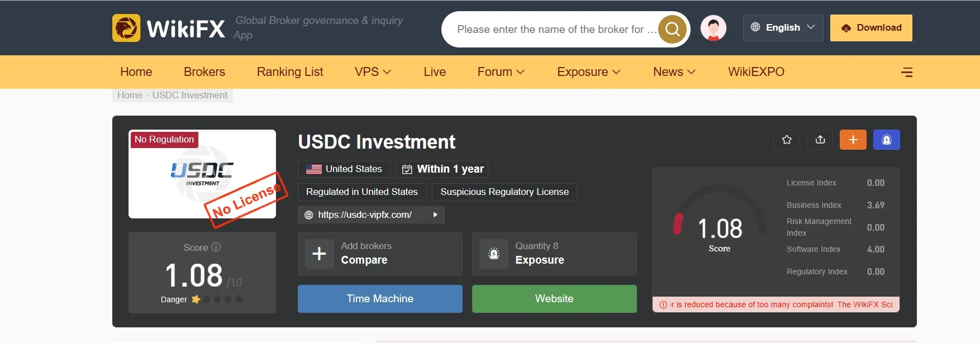Open the Brokers menu item
This screenshot has width=980, height=343.
[x=204, y=72]
